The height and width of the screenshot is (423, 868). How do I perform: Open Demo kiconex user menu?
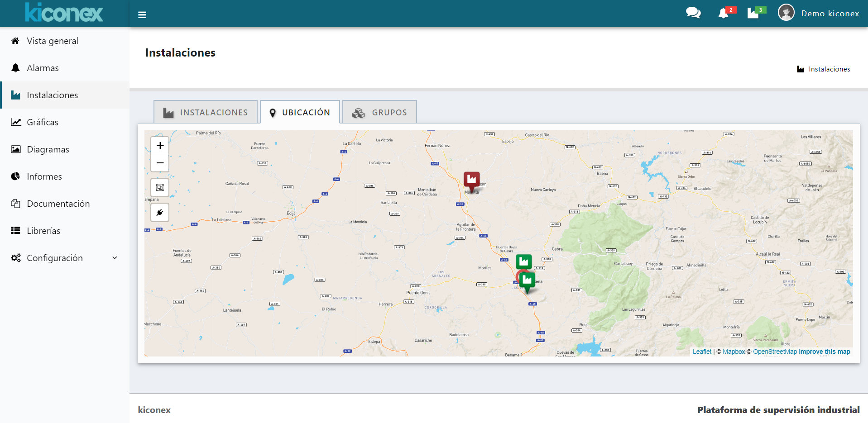pos(830,14)
